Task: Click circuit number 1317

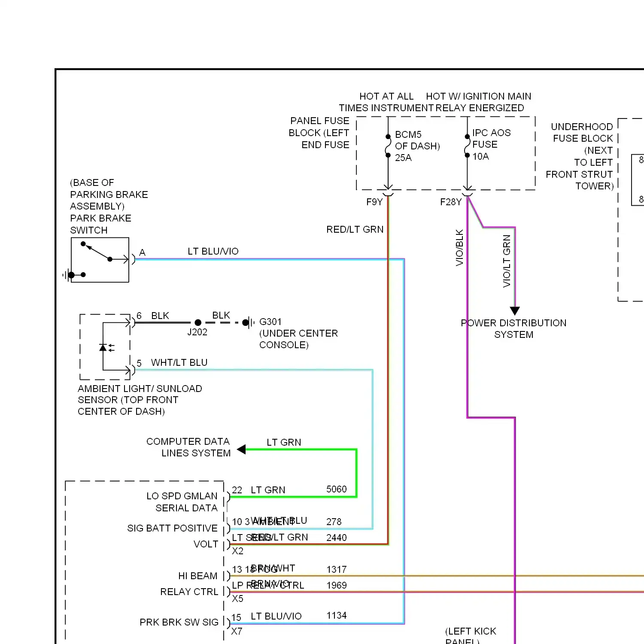Action: pos(337,569)
